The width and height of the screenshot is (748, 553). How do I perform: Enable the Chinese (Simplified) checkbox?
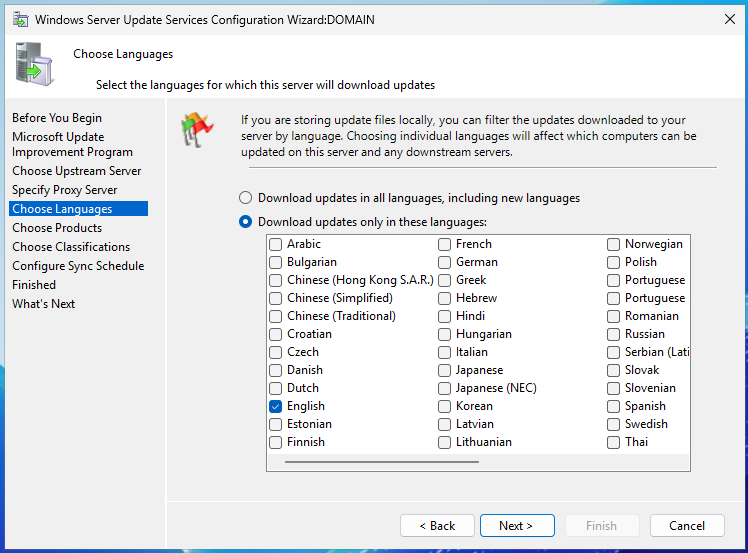(275, 298)
